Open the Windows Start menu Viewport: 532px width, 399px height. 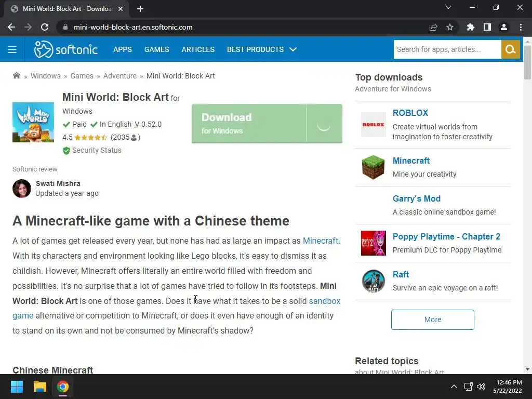(x=17, y=387)
